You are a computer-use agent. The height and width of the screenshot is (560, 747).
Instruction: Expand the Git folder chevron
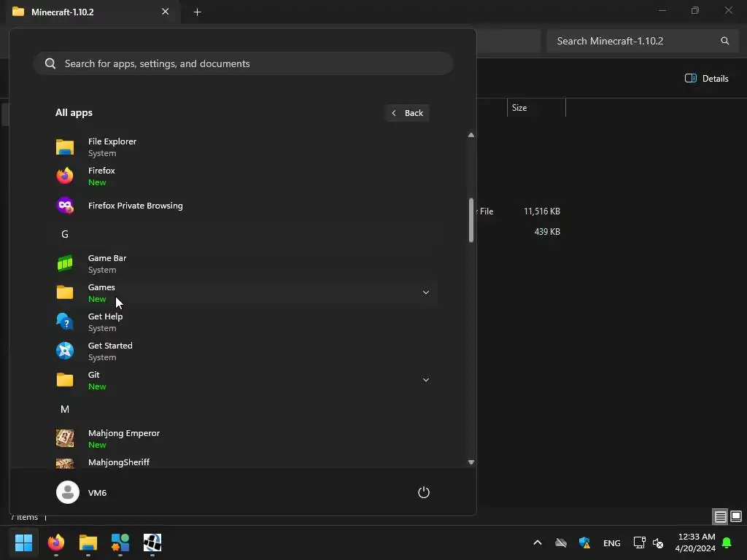[x=426, y=380]
